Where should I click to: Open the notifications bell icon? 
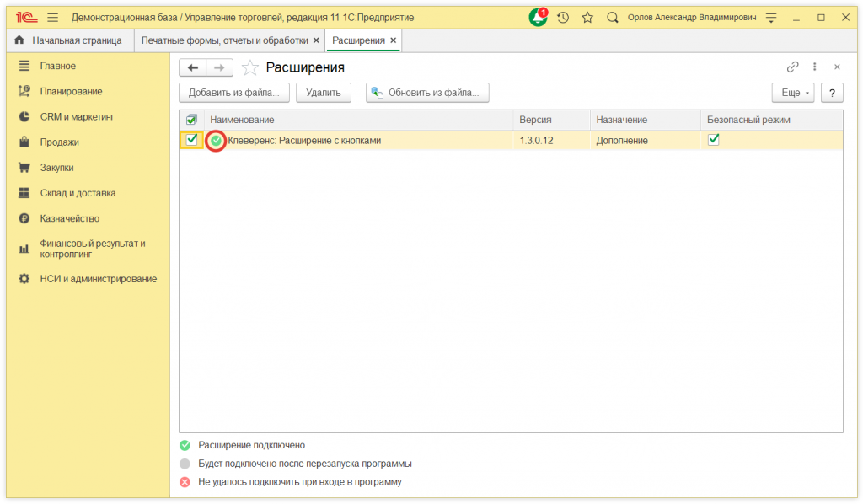coord(538,17)
